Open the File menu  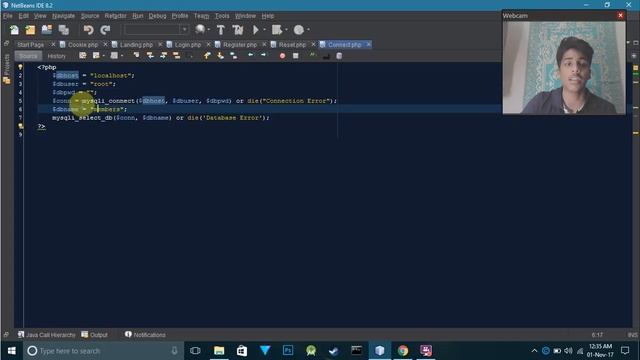[8, 16]
